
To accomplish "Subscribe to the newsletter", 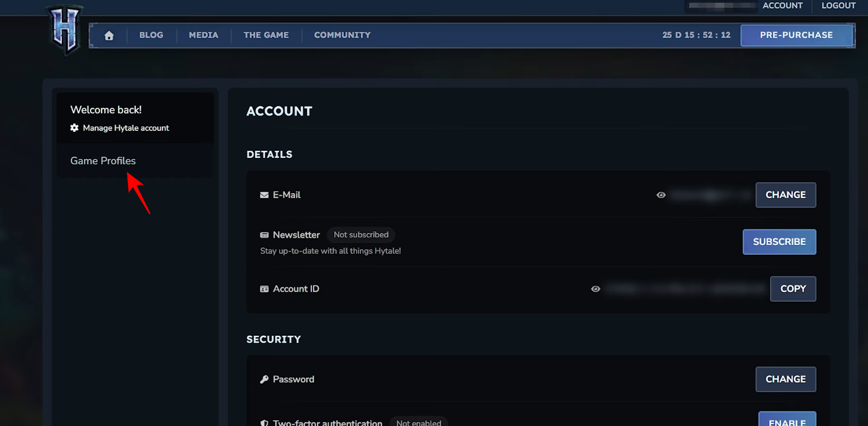I will [x=779, y=242].
